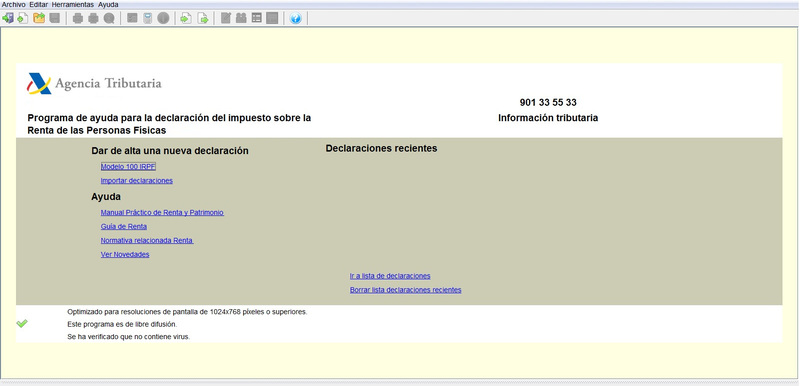This screenshot has height=386, width=800.
Task: Click the list view toolbar icon
Action: (257, 18)
